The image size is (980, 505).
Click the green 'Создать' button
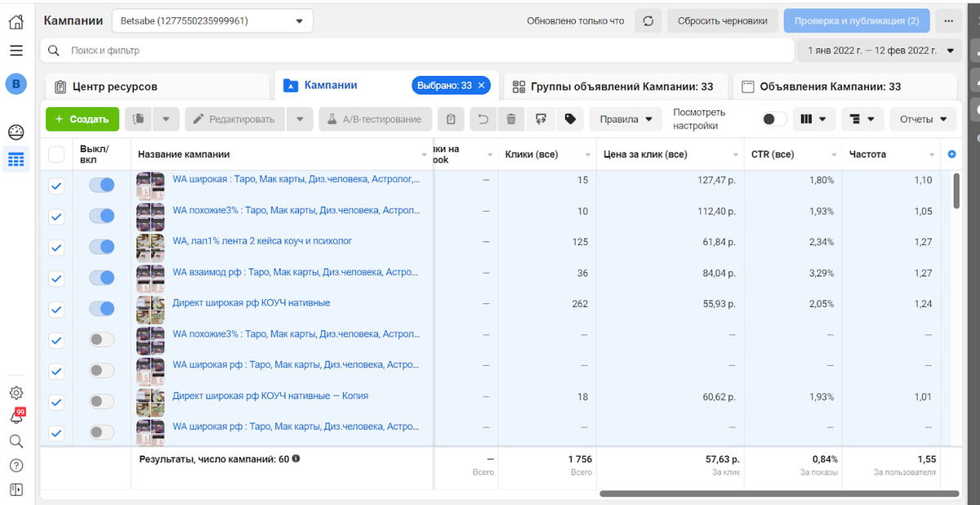(82, 119)
